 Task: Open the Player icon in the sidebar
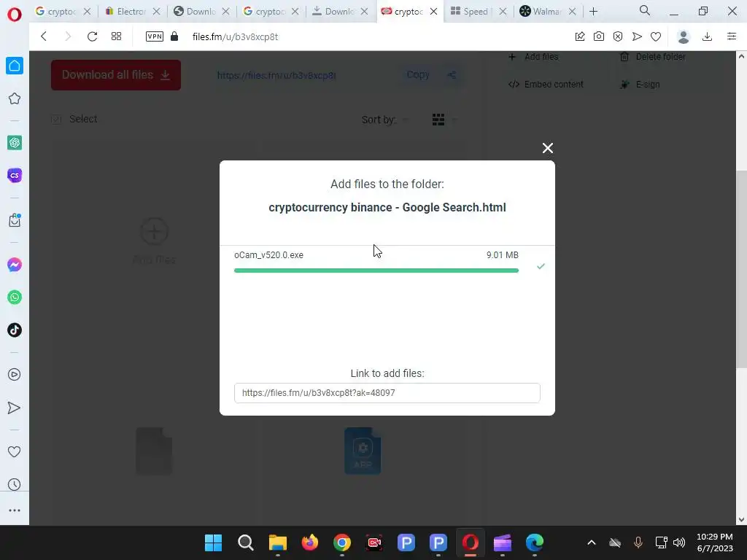point(15,375)
